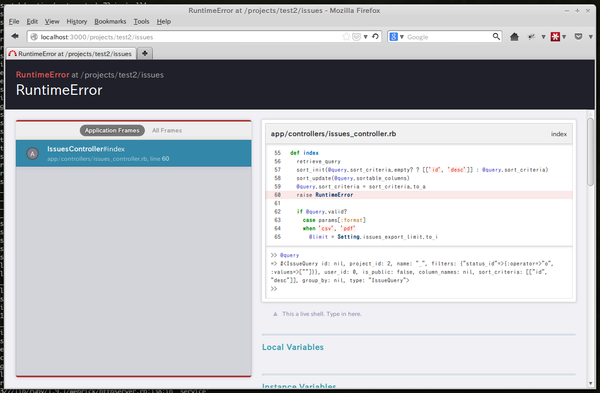Bookmark this page with the star icon
This screenshot has width=600, height=393.
click(346, 37)
